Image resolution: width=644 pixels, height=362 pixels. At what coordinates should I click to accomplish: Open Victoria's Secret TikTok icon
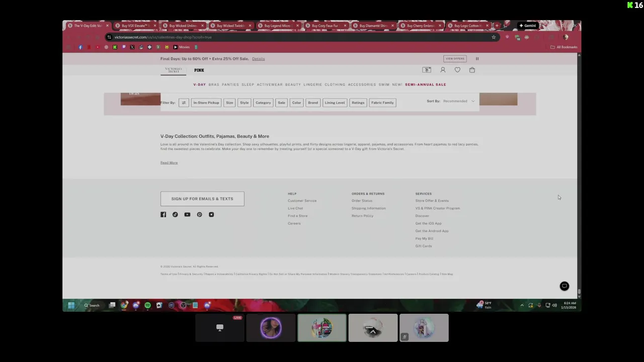click(x=175, y=215)
